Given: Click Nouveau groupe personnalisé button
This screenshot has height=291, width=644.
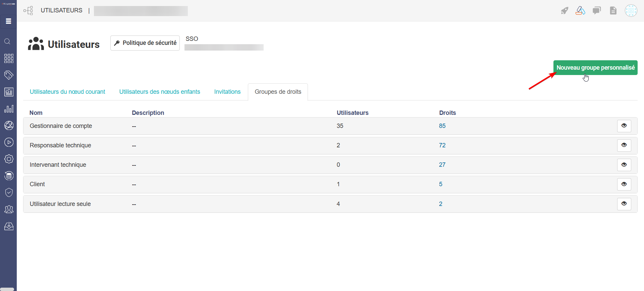Looking at the screenshot, I should tap(595, 68).
